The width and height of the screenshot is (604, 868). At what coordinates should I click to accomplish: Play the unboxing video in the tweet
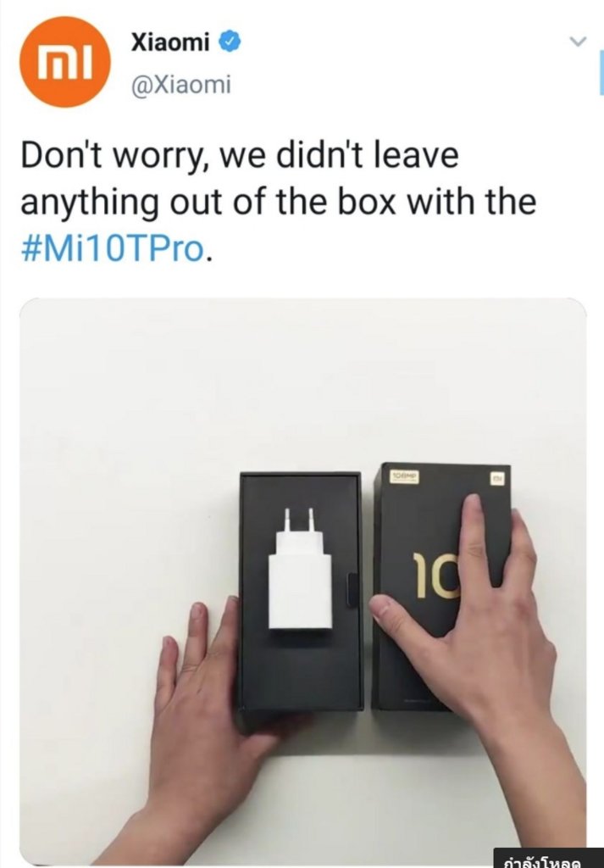[302, 581]
